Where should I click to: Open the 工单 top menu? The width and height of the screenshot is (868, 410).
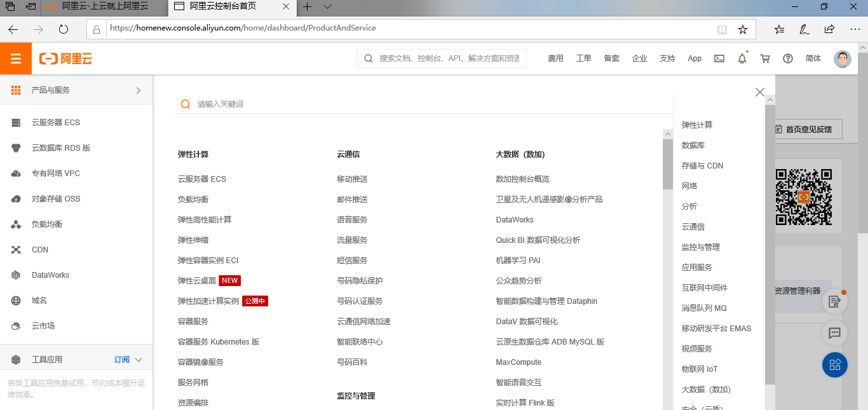584,58
